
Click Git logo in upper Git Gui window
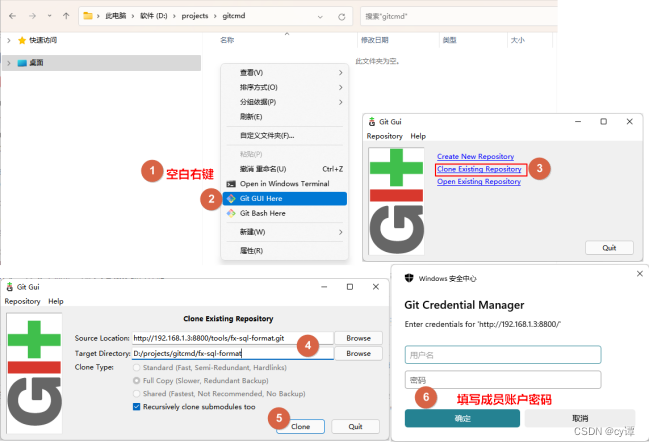(396, 201)
